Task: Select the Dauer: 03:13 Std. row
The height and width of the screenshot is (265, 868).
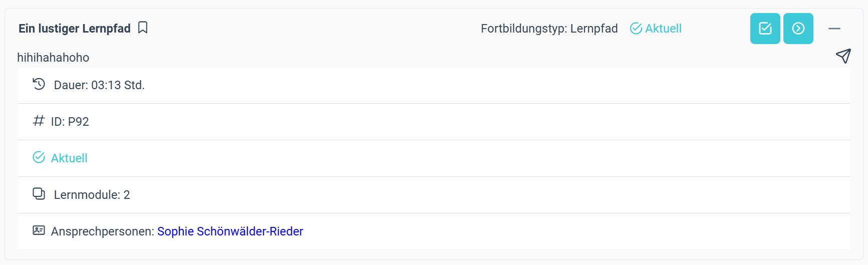Action: tap(434, 85)
